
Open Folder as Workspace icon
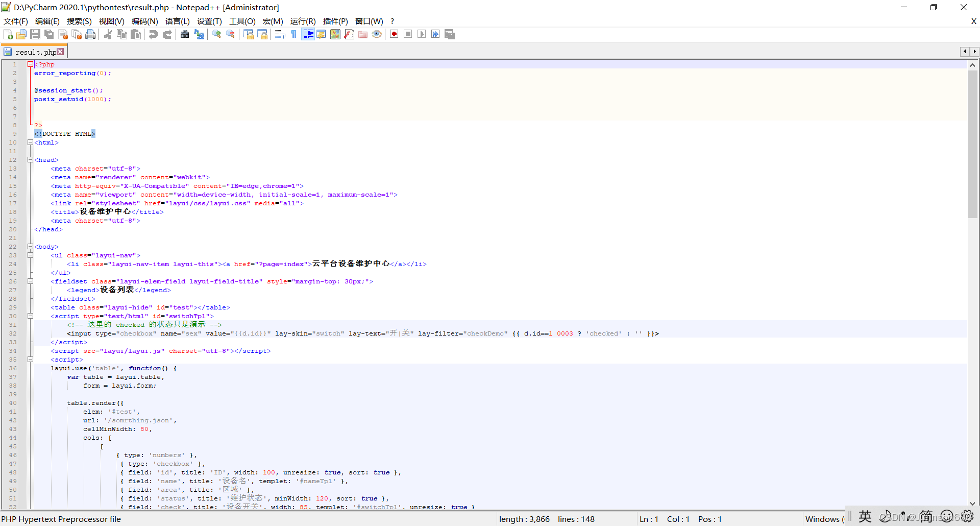(363, 34)
